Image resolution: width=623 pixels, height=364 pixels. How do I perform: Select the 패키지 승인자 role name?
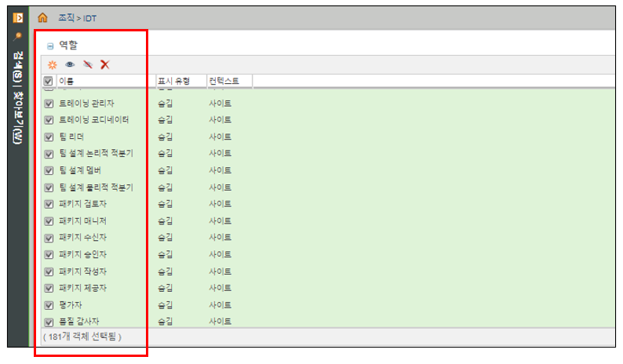tap(82, 254)
